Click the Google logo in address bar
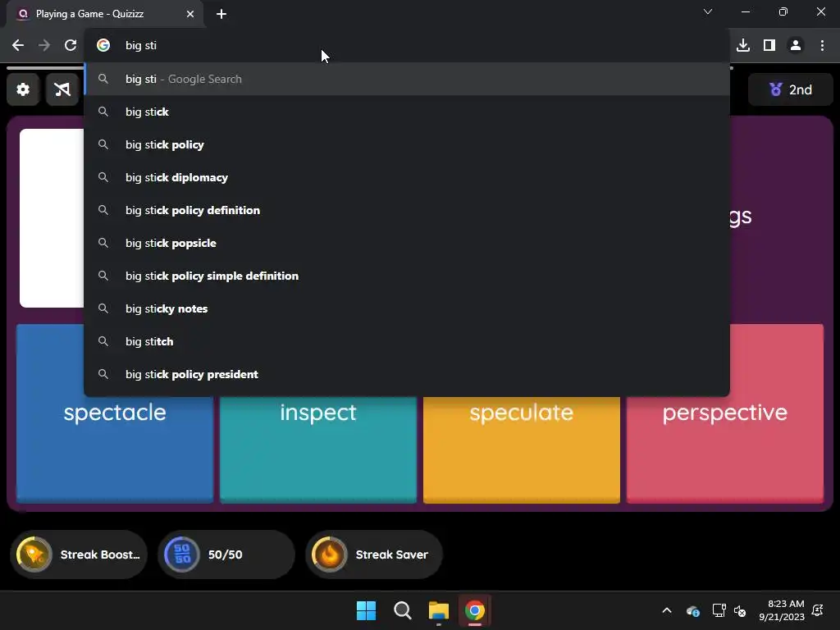This screenshot has width=840, height=630. click(x=103, y=46)
